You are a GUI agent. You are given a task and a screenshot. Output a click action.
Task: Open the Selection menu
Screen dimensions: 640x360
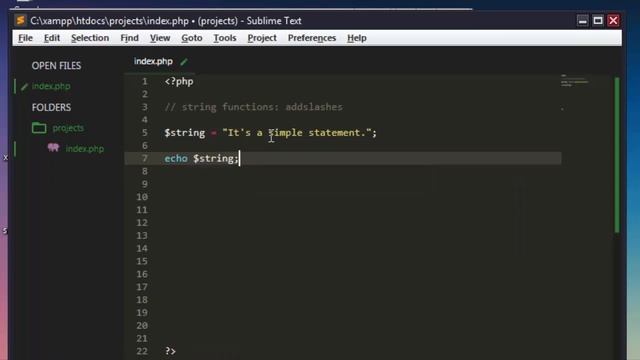coord(90,38)
